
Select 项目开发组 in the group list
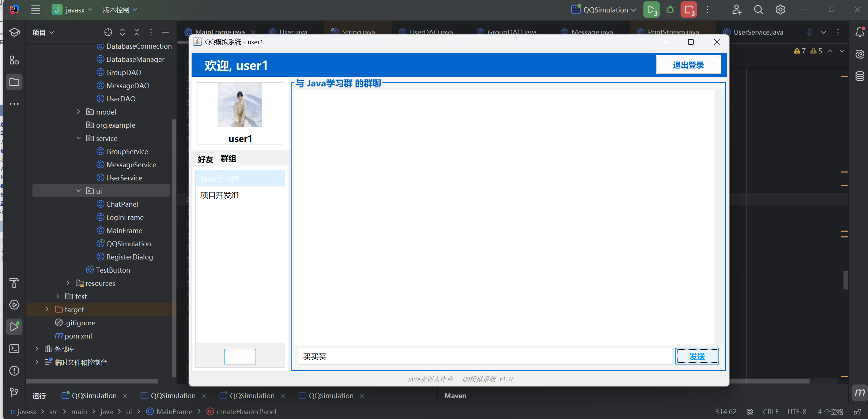219,195
